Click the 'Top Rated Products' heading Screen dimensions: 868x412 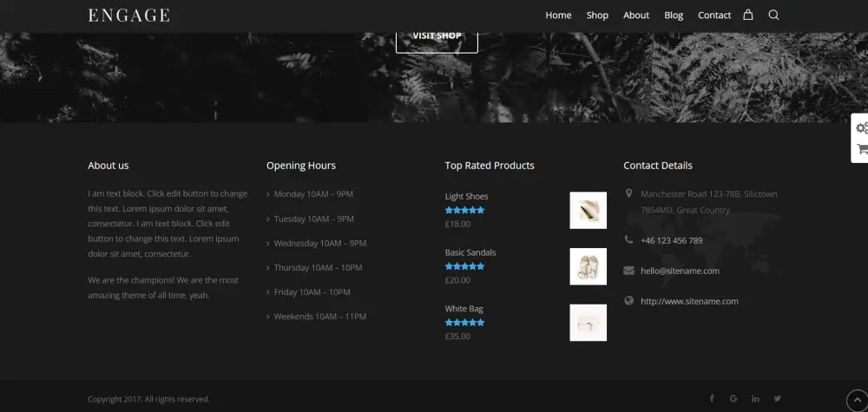coord(490,166)
